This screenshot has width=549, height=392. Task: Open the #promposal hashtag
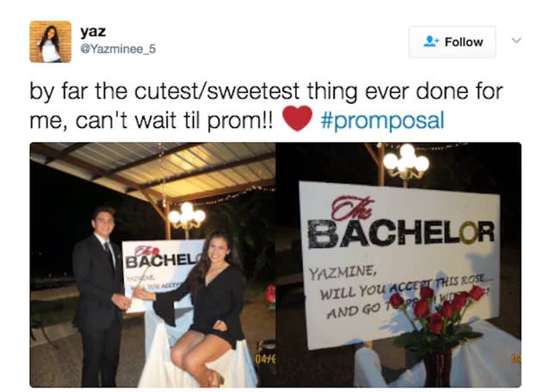pyautogui.click(x=382, y=120)
